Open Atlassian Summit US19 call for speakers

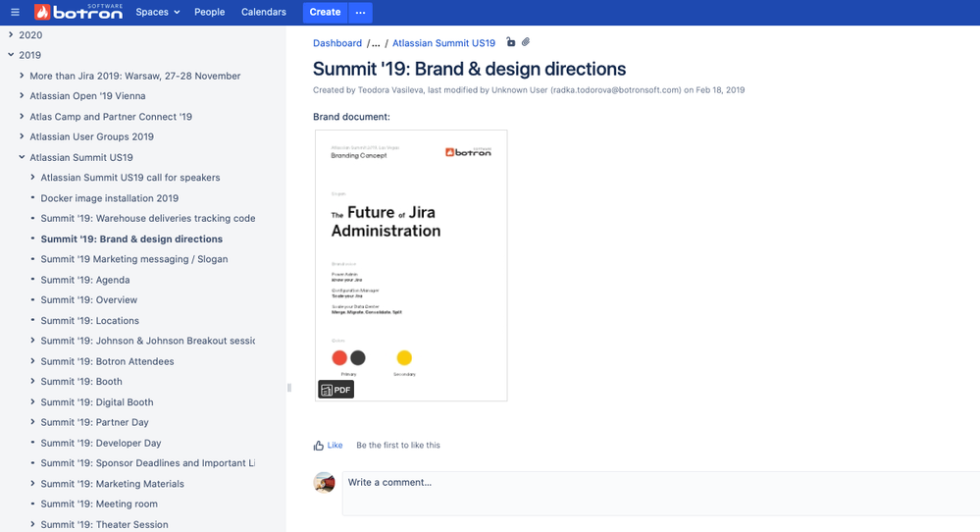coord(130,178)
